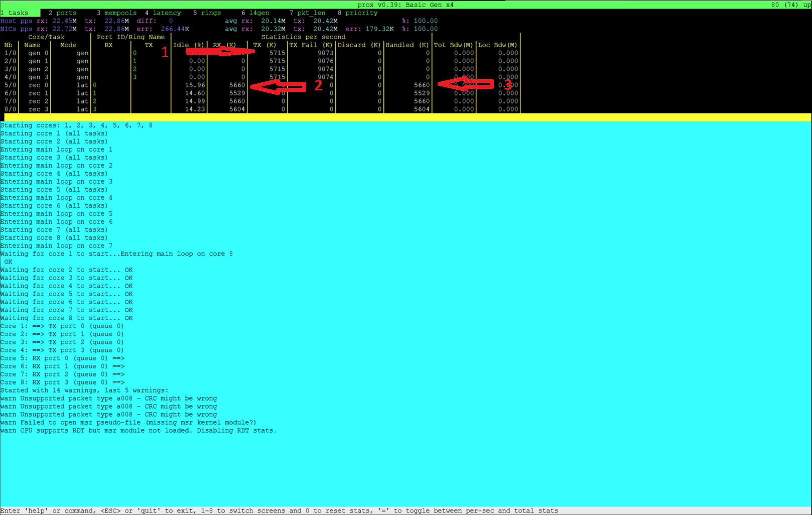Viewport: 812px width, 515px height.
Task: Go to the rings tab
Action: [207, 13]
